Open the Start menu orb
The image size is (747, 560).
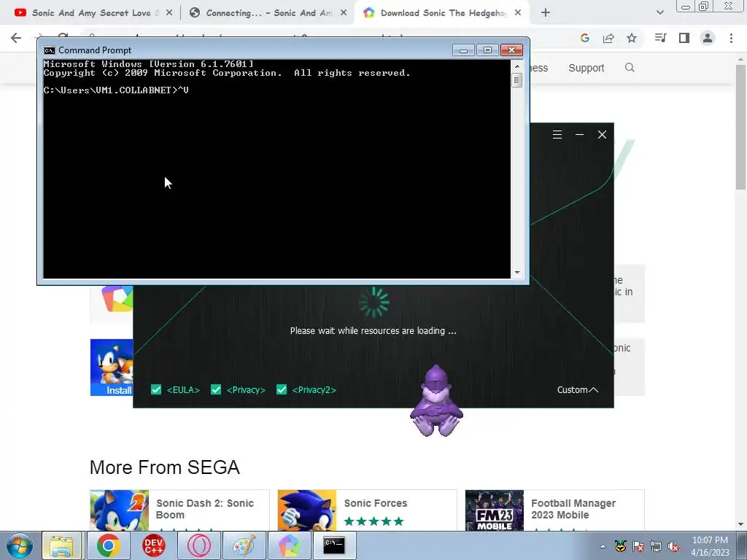pyautogui.click(x=19, y=545)
